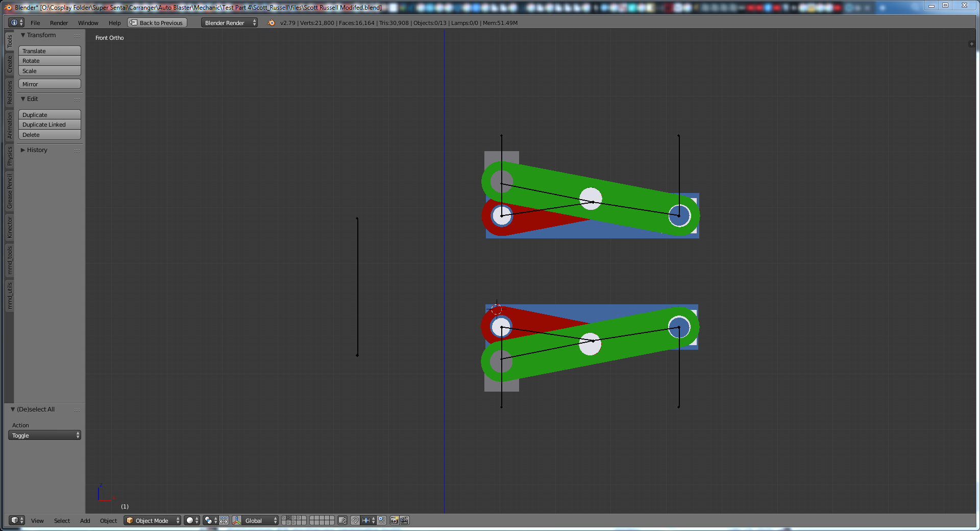This screenshot has height=531, width=980.
Task: Click the Mem:51.49M statistic in header
Action: (x=500, y=23)
